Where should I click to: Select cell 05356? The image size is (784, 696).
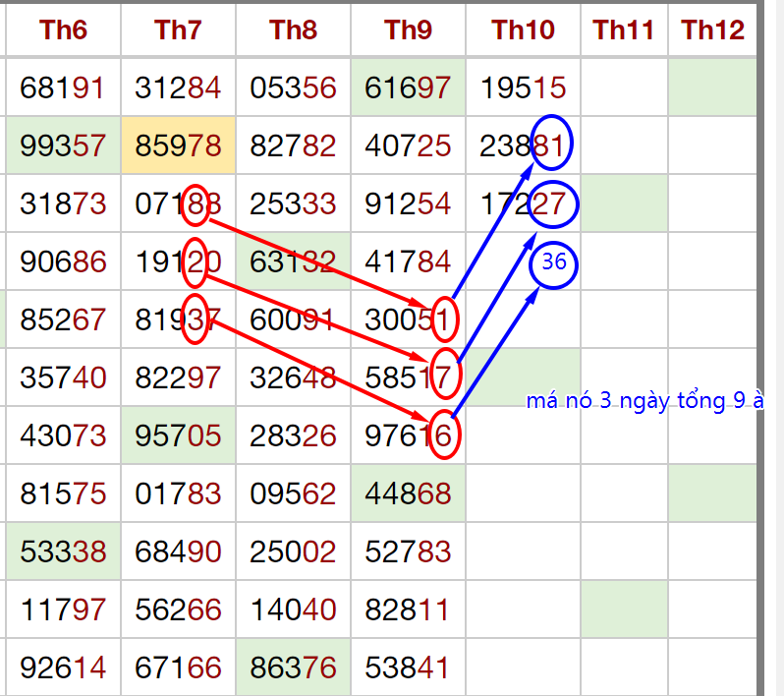(293, 87)
